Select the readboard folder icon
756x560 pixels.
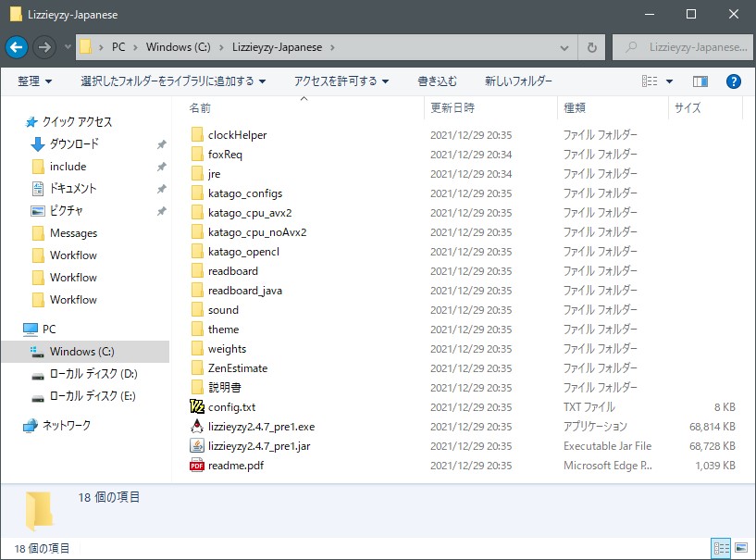[197, 270]
